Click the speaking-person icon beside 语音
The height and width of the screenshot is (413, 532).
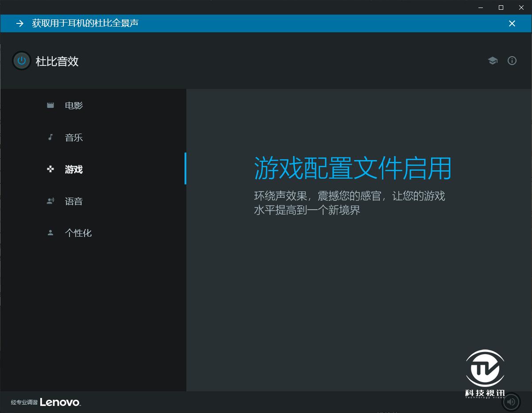click(x=50, y=201)
